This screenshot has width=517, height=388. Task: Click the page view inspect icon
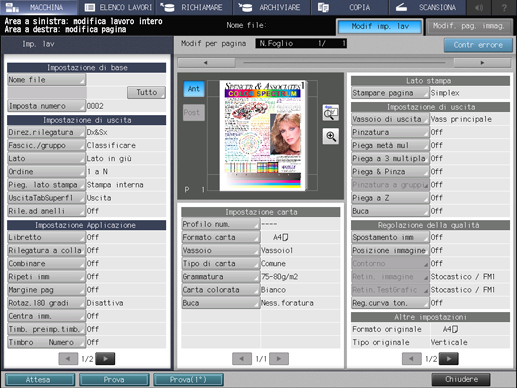(331, 113)
